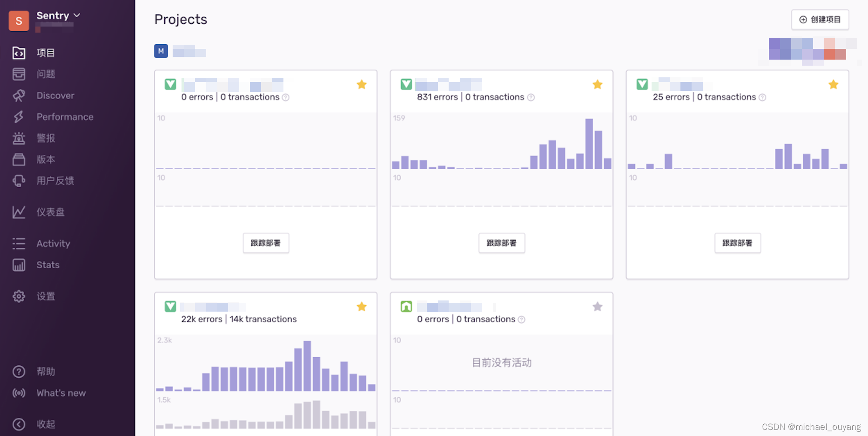Open the Discover telescope icon
Viewport: 868px width, 436px height.
(x=19, y=95)
